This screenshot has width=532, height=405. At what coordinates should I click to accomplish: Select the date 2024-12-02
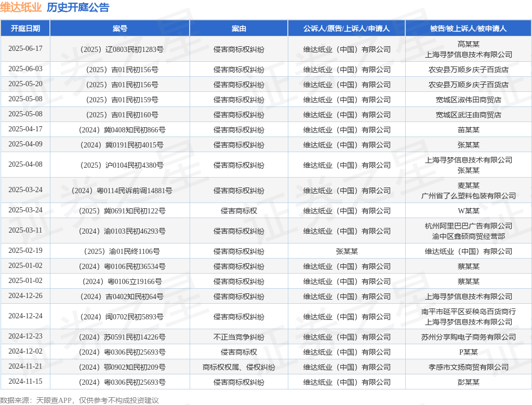click(25, 351)
